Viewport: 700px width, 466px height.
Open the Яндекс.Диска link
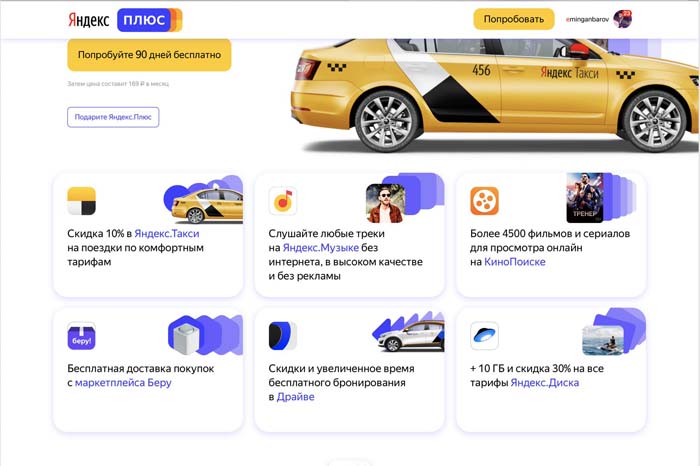click(x=545, y=383)
